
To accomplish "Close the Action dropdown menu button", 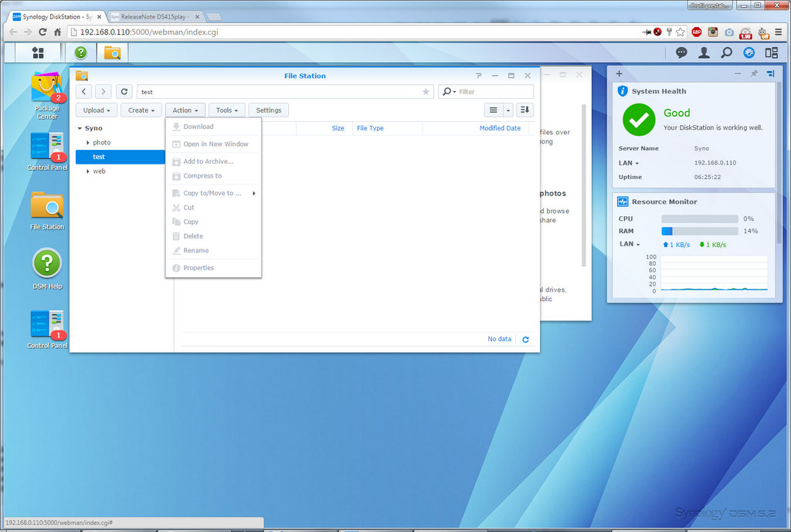I will tap(185, 110).
